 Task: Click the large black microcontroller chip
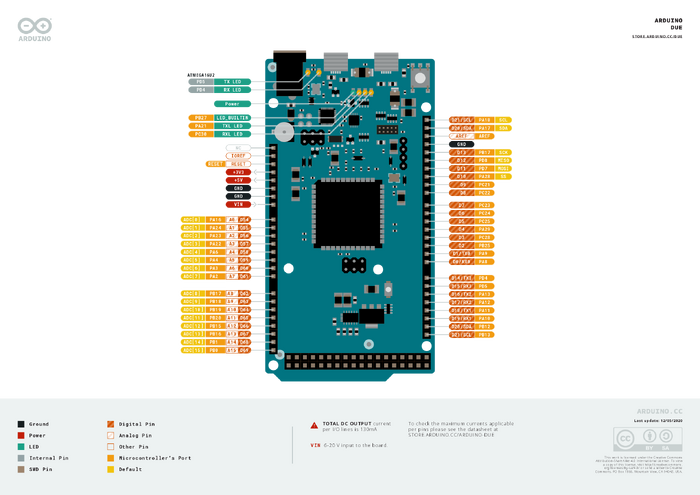click(x=348, y=214)
